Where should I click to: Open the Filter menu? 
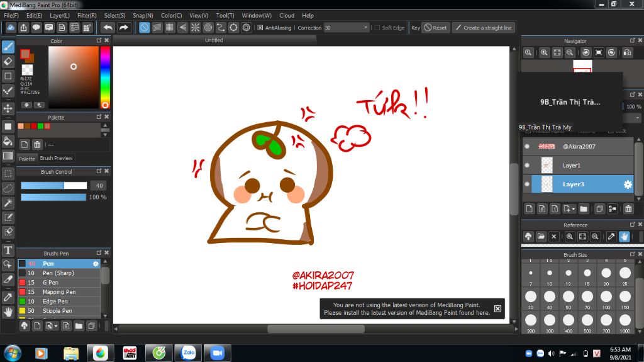coord(87,15)
